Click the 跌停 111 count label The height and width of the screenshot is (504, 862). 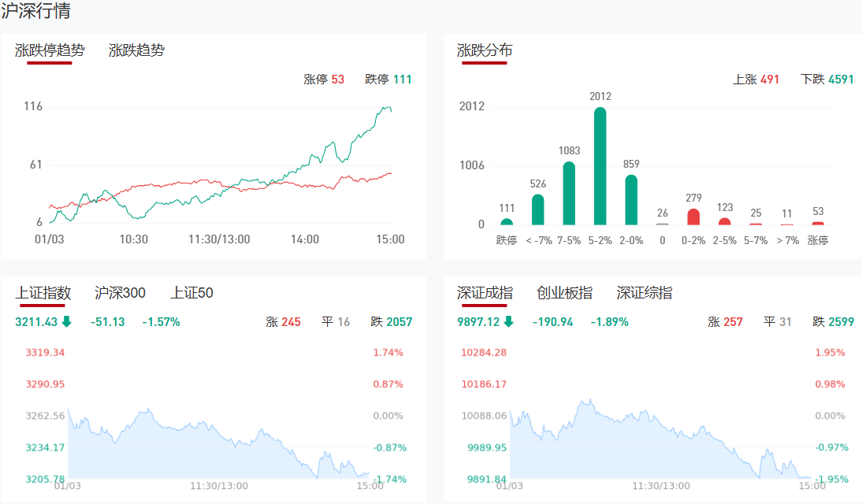click(x=388, y=80)
